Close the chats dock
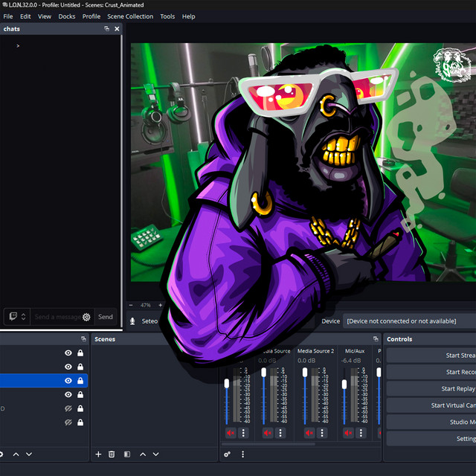The height and width of the screenshot is (476, 476). pyautogui.click(x=117, y=28)
